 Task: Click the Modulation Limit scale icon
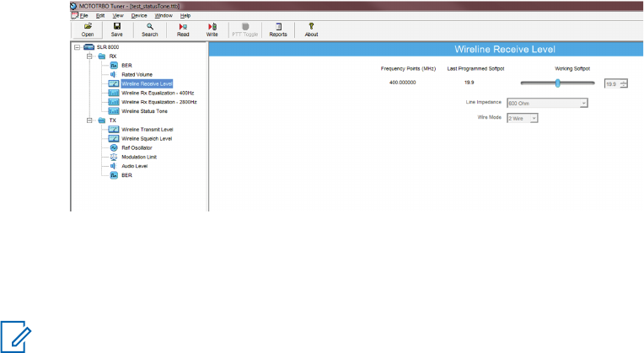point(114,157)
